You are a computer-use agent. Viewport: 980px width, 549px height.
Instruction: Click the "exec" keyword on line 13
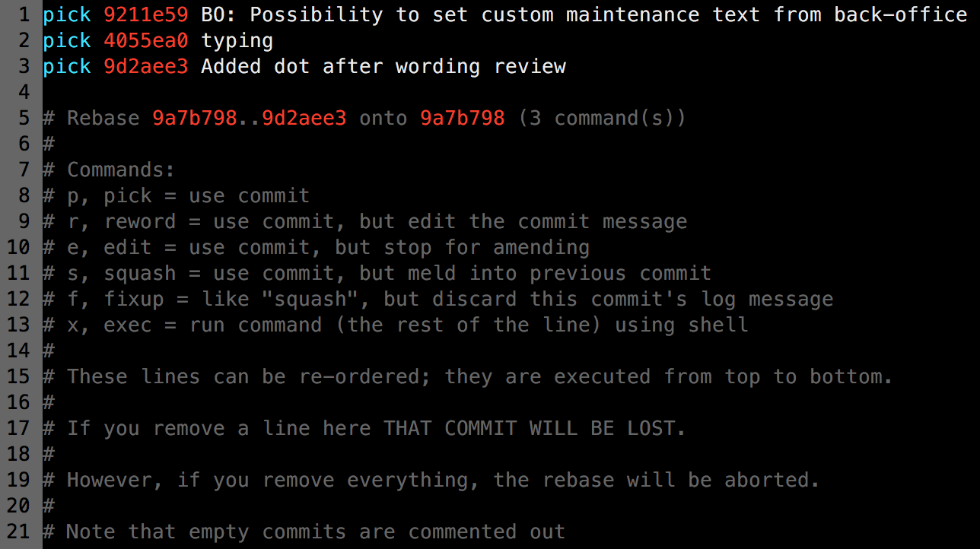pyautogui.click(x=128, y=325)
